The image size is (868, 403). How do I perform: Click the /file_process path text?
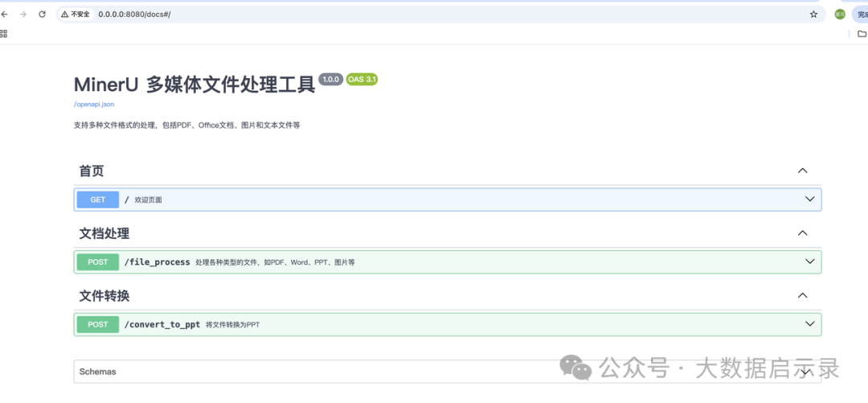[x=158, y=262]
